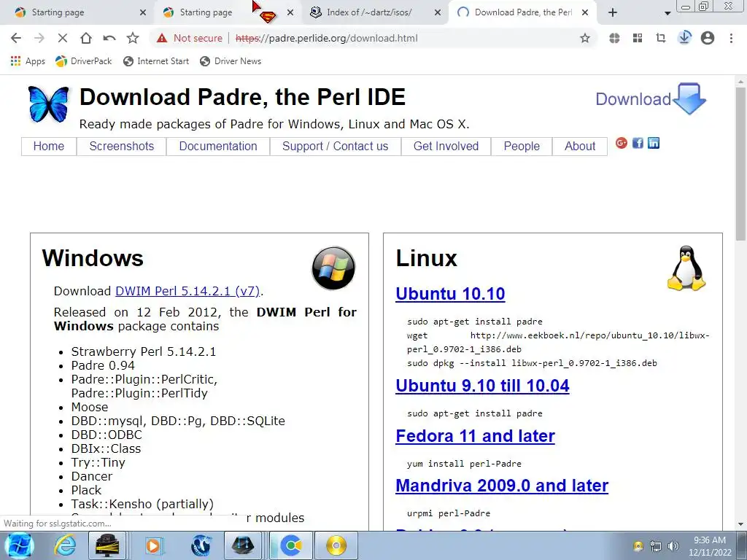Open the monitor app taskbar icon
747x560 pixels.
(x=107, y=545)
